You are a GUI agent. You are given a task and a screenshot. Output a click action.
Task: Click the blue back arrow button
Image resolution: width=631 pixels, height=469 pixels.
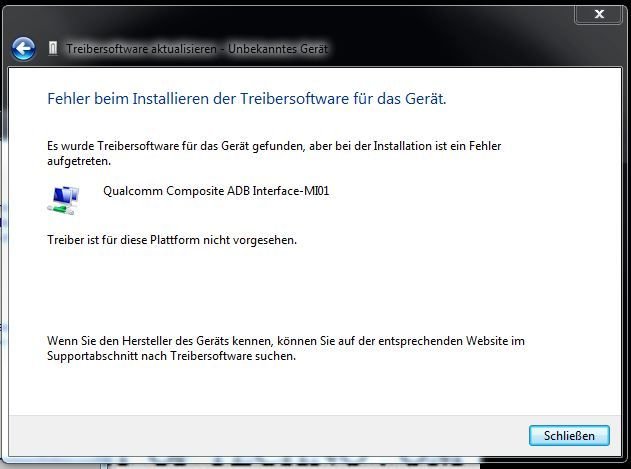tap(23, 49)
